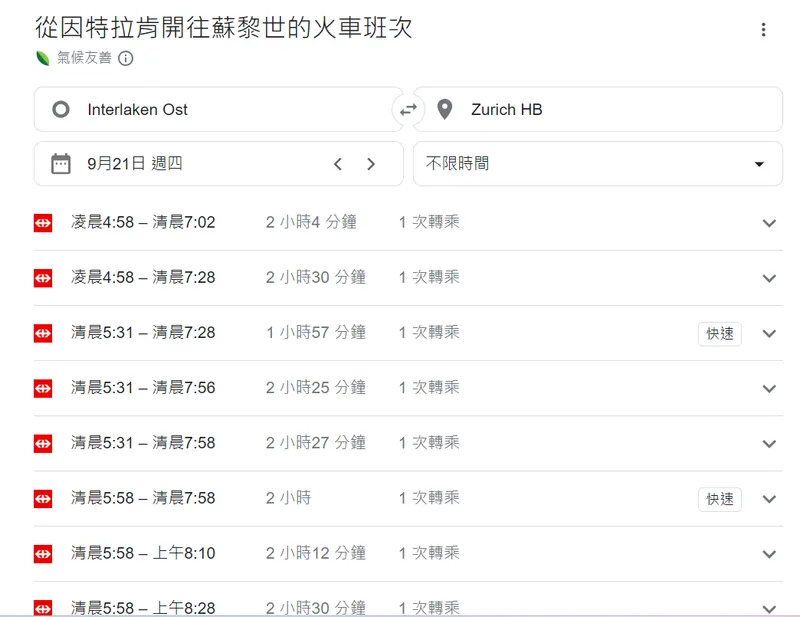Click the 2 小時25 分鐘 duration
Viewport: 800px width, 617px height.
315,387
